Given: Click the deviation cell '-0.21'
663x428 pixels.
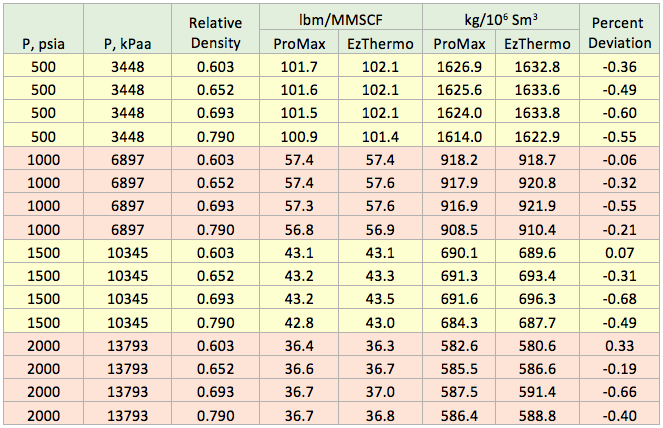Looking at the screenshot, I should [619, 228].
